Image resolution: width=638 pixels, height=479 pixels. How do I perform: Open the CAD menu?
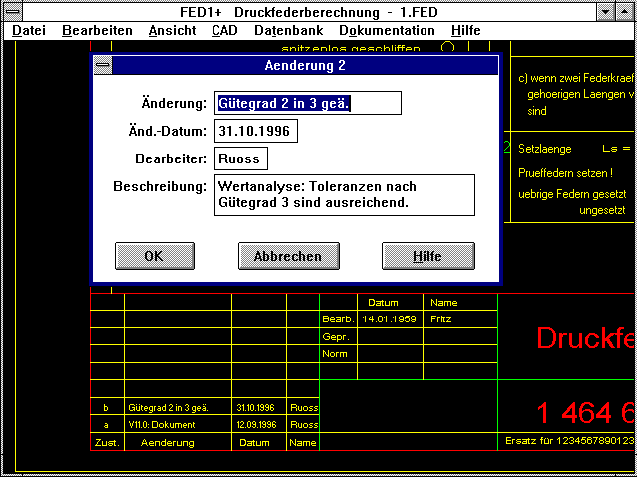pos(225,31)
